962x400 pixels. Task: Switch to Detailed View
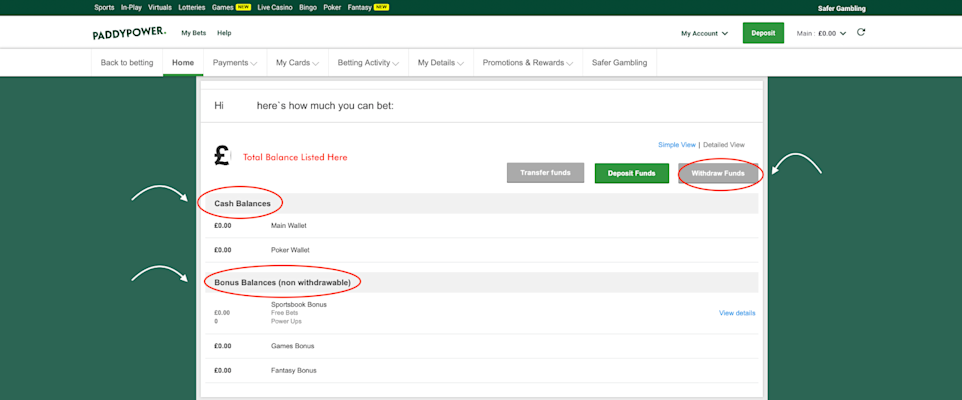click(x=724, y=145)
